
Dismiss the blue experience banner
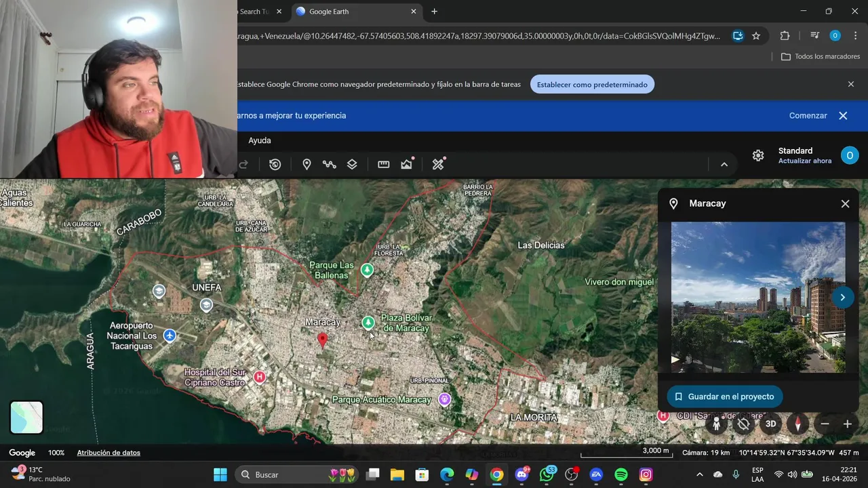pyautogui.click(x=843, y=116)
